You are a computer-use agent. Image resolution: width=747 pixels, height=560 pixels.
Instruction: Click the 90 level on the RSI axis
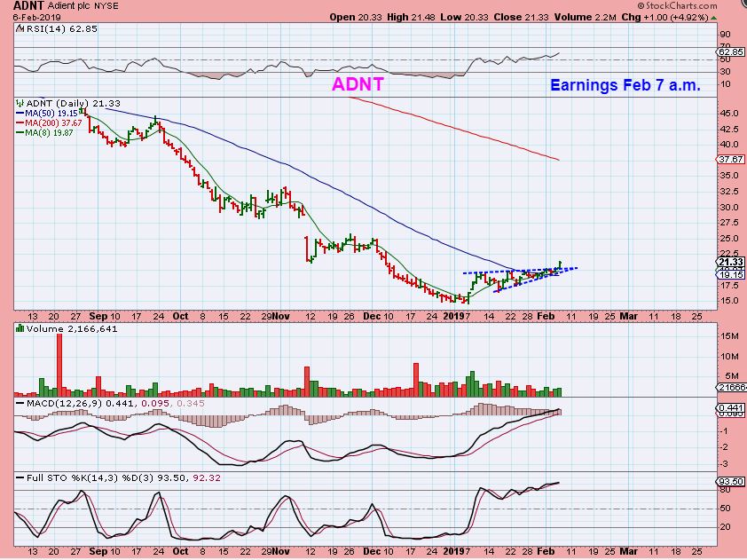point(726,35)
